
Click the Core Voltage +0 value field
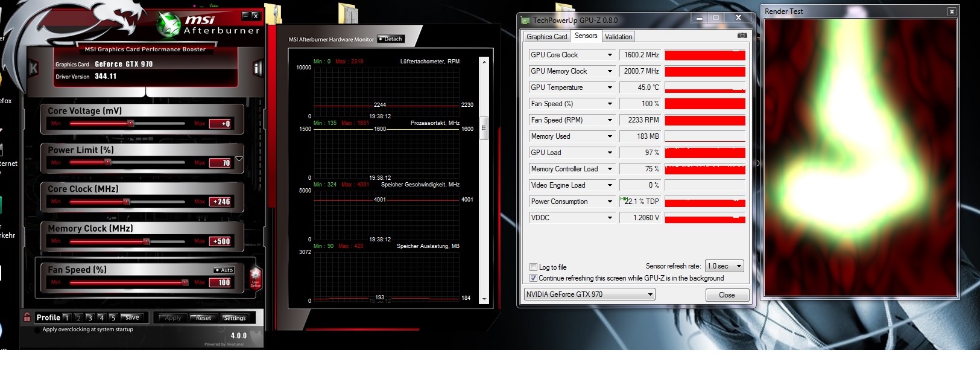tap(220, 124)
